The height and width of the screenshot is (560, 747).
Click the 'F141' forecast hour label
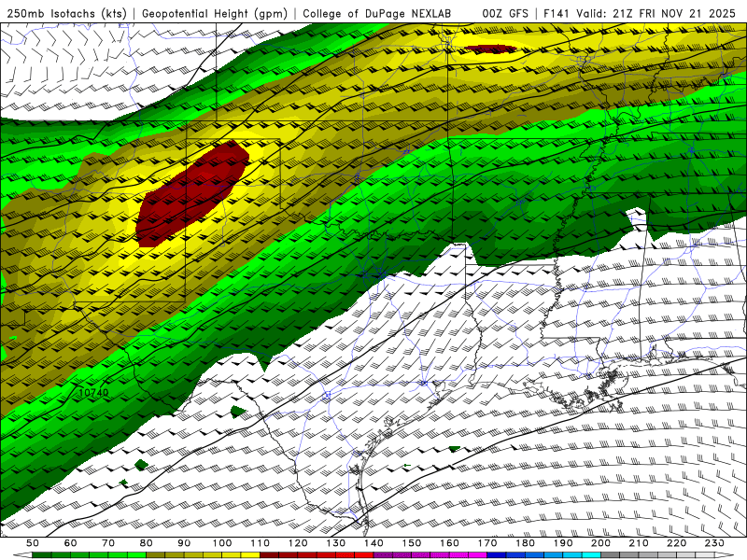point(557,13)
